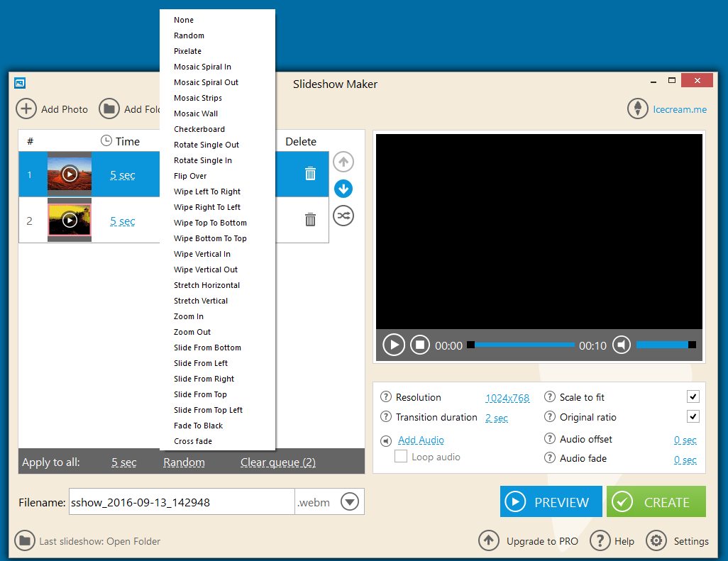Disable the Scale to fit checkbox

click(x=693, y=396)
